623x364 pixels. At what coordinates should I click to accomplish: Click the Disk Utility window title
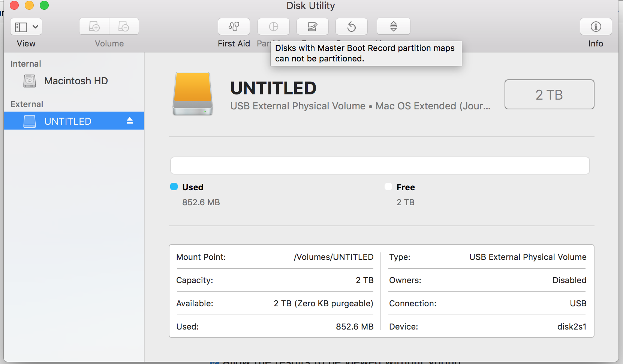(311, 6)
